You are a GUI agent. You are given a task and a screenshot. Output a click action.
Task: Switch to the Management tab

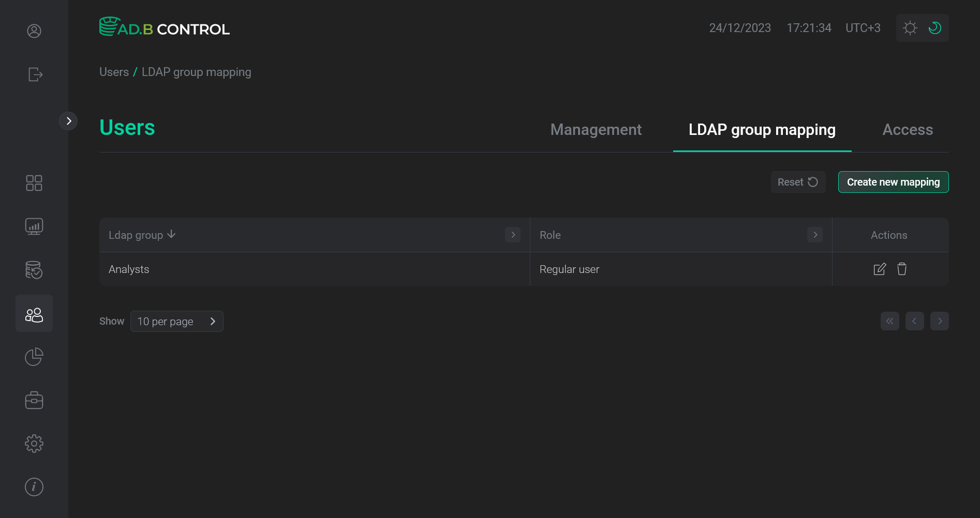click(x=596, y=130)
